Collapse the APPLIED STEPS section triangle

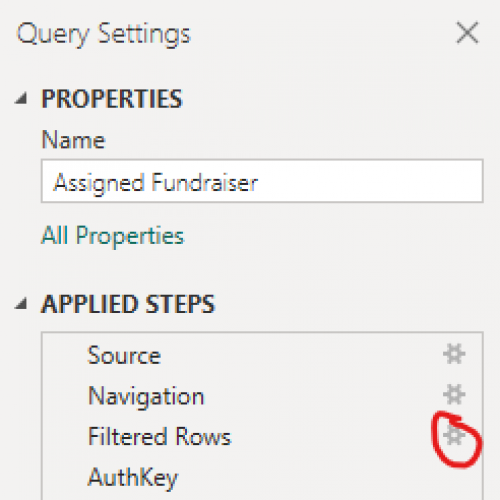point(21,304)
